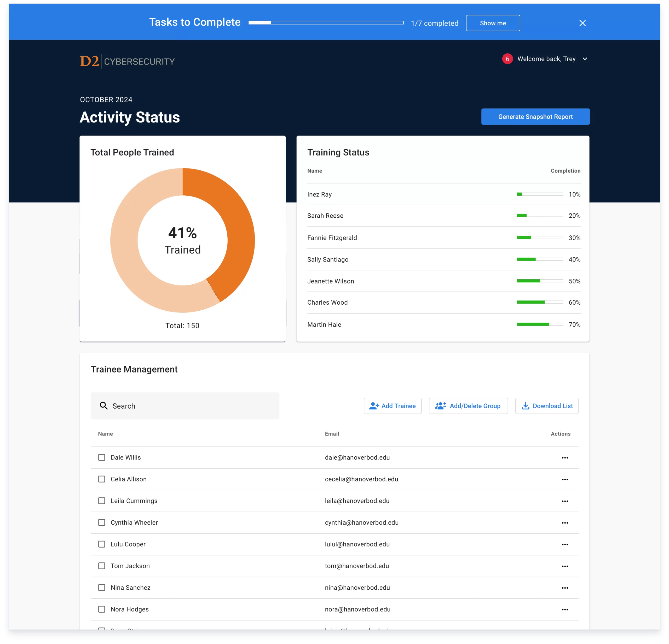Screen dimensions: 669x644
Task: Select the Nina Sanchez checkbox
Action: click(101, 587)
